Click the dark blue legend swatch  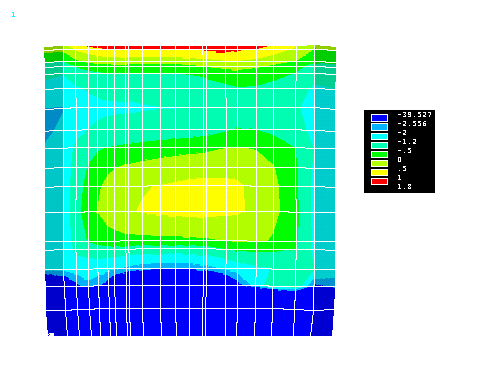[379, 118]
